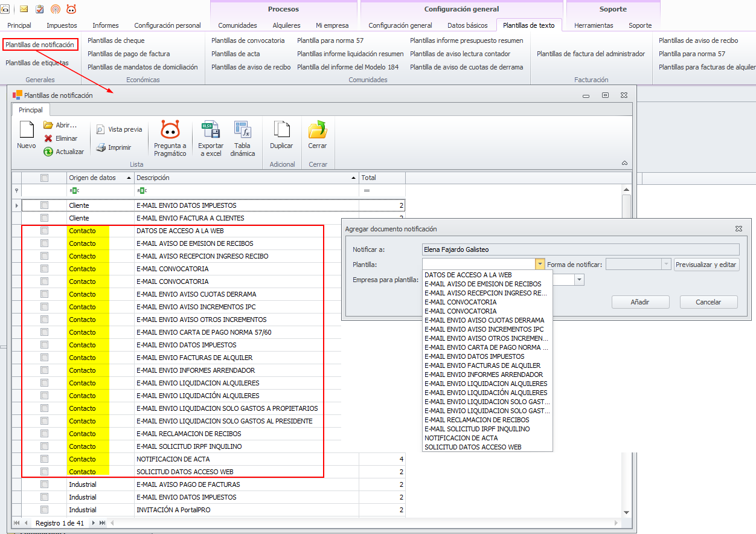Tick the select-all checkbox in grid header
The width and height of the screenshot is (756, 534).
coord(44,178)
